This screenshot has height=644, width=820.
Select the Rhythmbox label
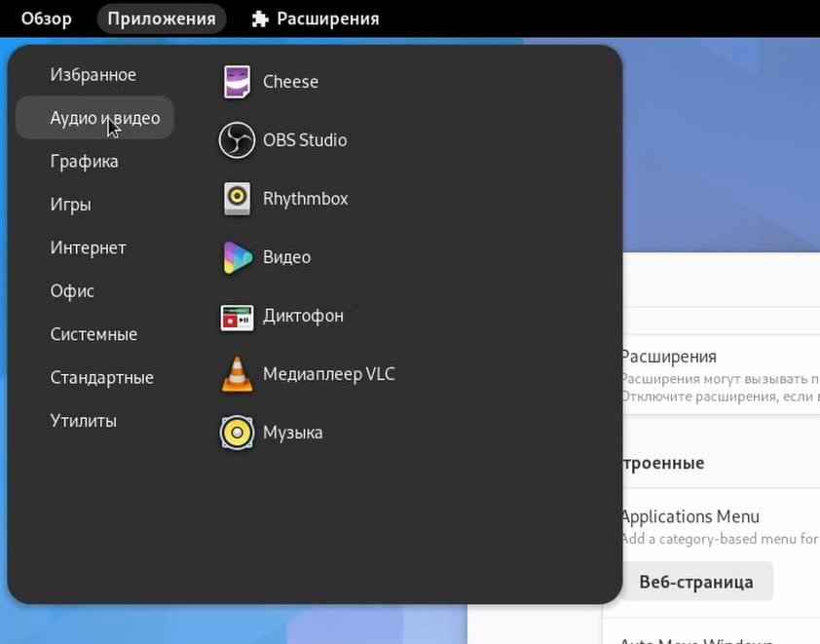(x=306, y=199)
